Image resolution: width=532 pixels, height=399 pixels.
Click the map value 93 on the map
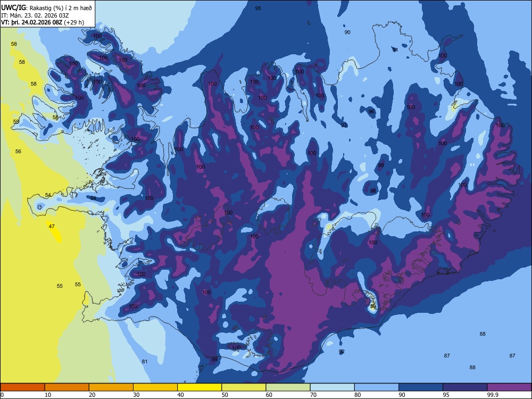point(344,125)
